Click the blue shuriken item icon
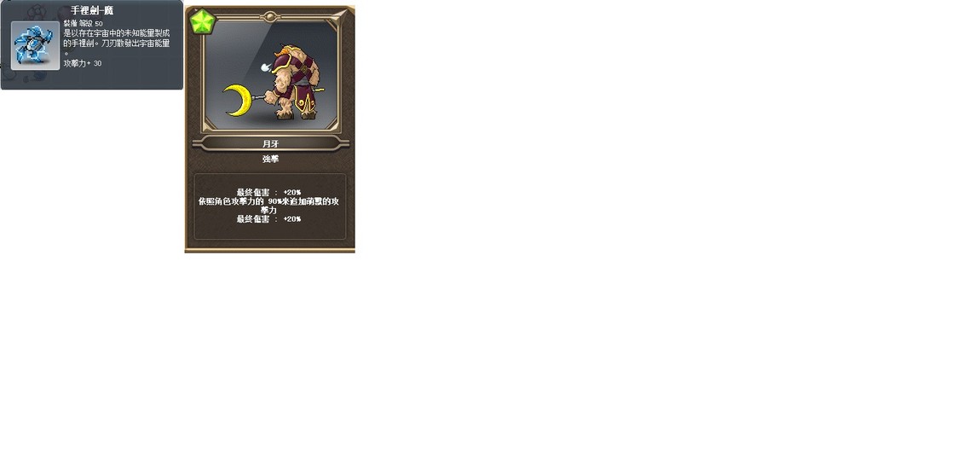Screen dimensions: 980x453 click(36, 45)
